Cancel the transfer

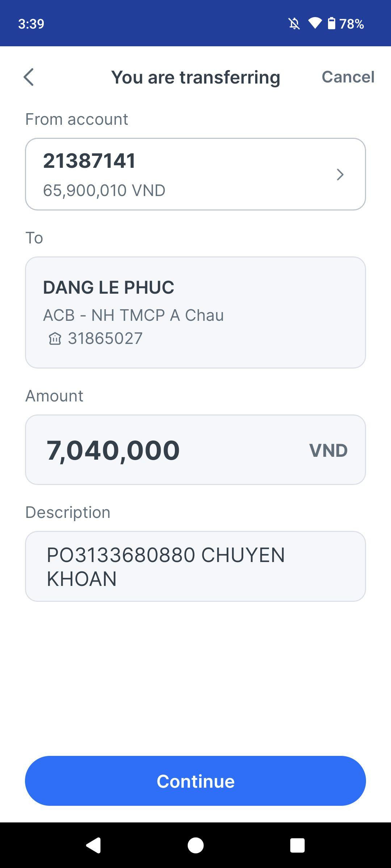[x=348, y=77]
